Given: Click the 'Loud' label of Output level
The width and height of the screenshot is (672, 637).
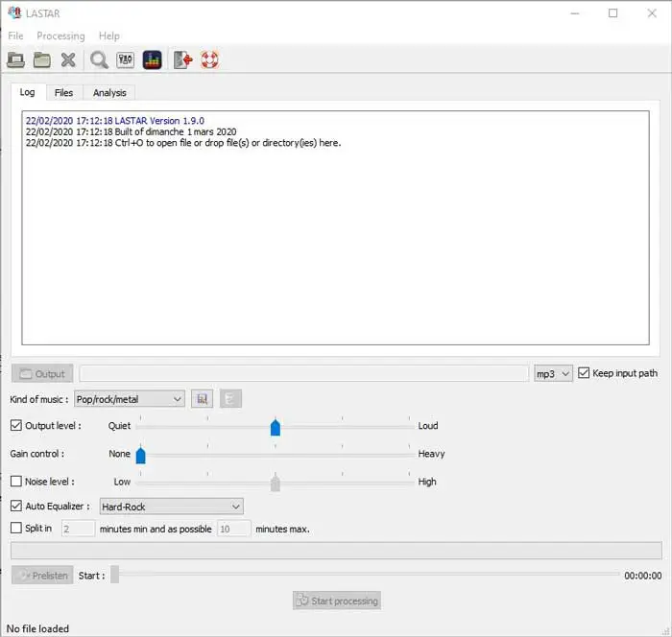Looking at the screenshot, I should click(x=428, y=426).
